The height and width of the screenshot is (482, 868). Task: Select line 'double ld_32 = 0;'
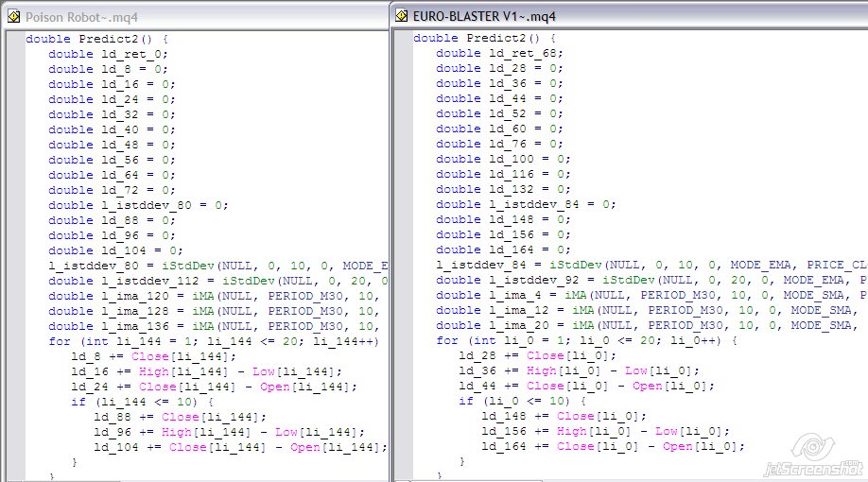(x=112, y=114)
